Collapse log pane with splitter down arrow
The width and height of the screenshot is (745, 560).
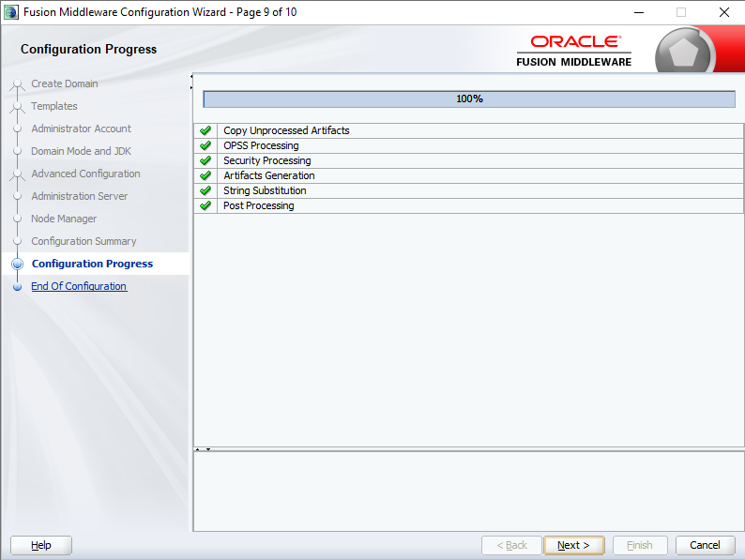coord(208,449)
